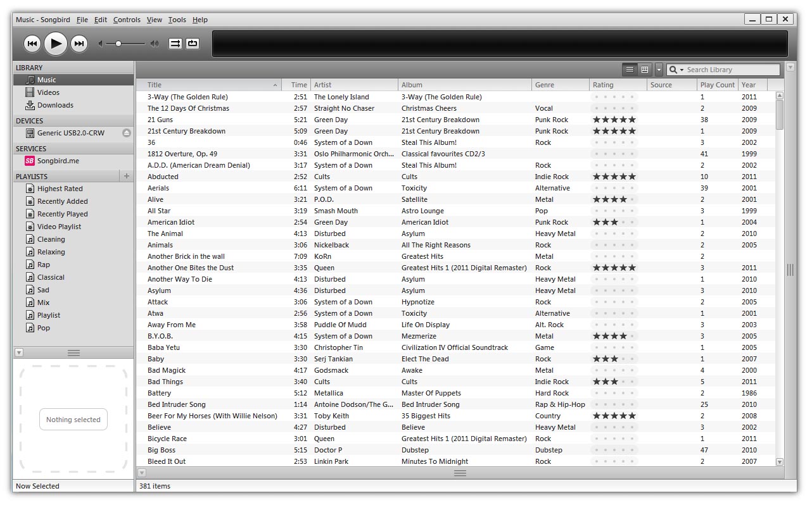The height and width of the screenshot is (505, 812).
Task: Click the Source column header
Action: pyautogui.click(x=672, y=85)
